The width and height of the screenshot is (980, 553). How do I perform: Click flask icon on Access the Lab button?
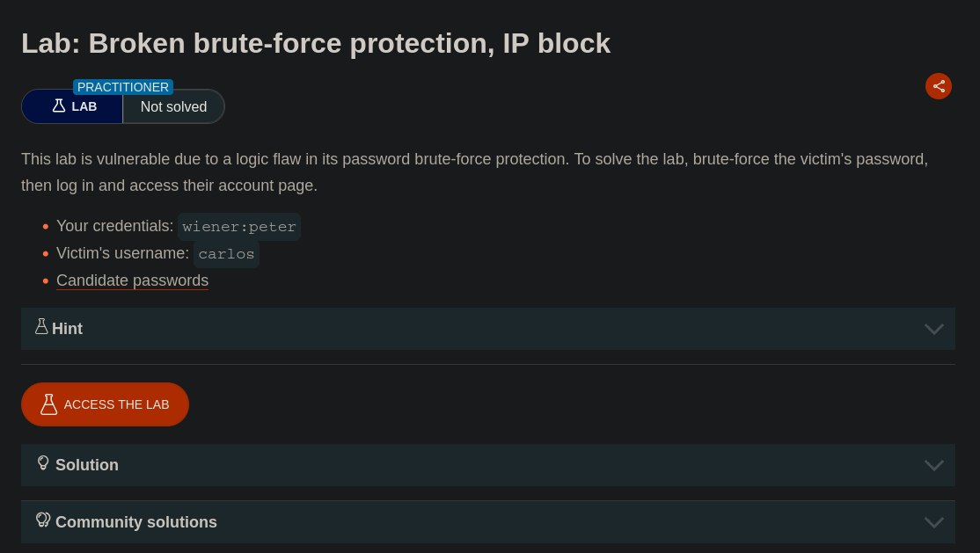click(x=49, y=404)
